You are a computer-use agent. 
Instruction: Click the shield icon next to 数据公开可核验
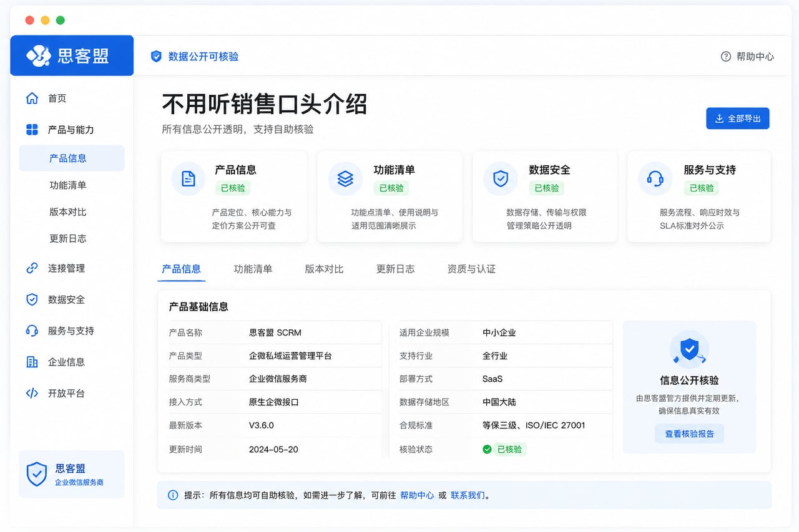point(156,56)
